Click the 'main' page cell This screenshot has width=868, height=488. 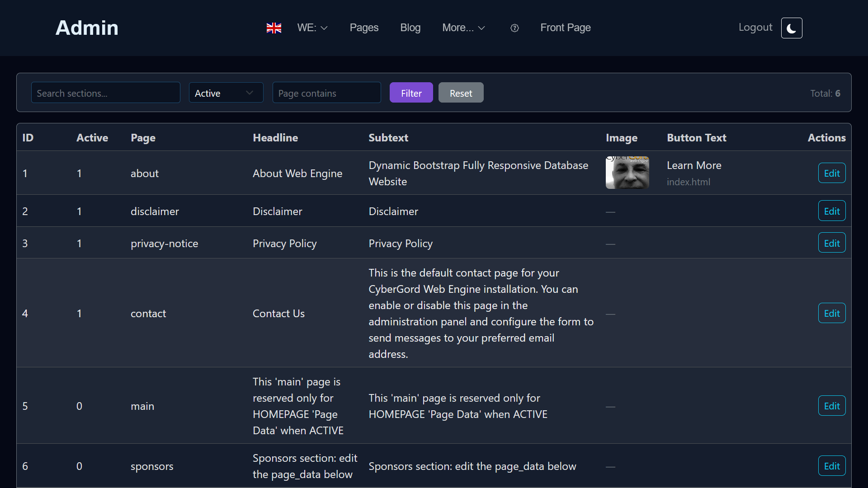coord(142,406)
